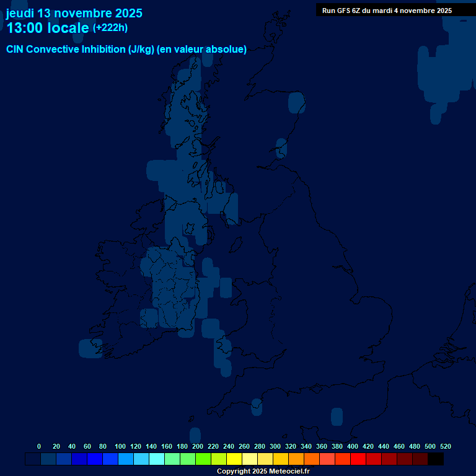Click the 'Run GFS 6Z' run info box
Image resolution: width=476 pixels, height=476 pixels.
click(387, 11)
